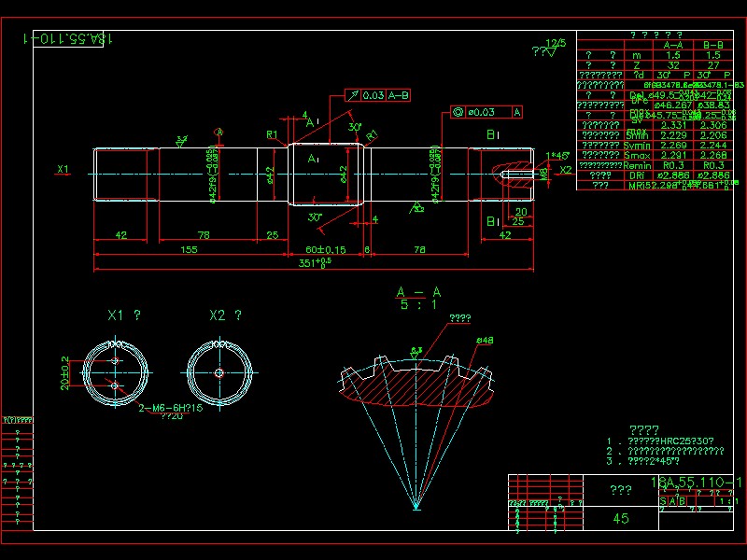Select the 2.306 table cell

coord(713,125)
